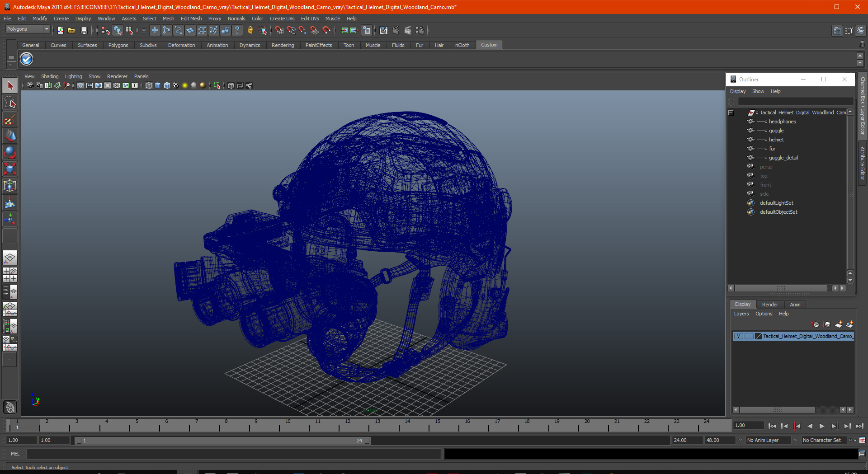Toggle layer visibility V box
Viewport: 868px width, 474px height.
click(738, 336)
